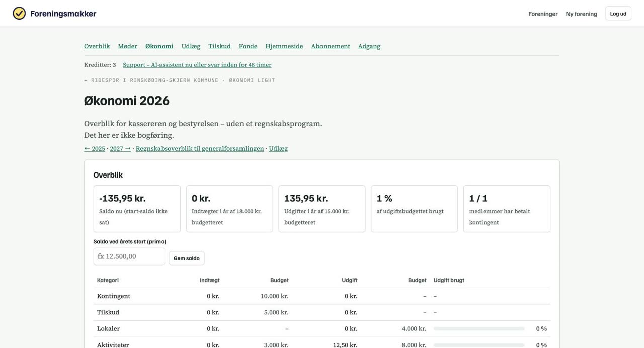644x348 pixels.
Task: Open the Tilskud tab
Action: point(220,46)
